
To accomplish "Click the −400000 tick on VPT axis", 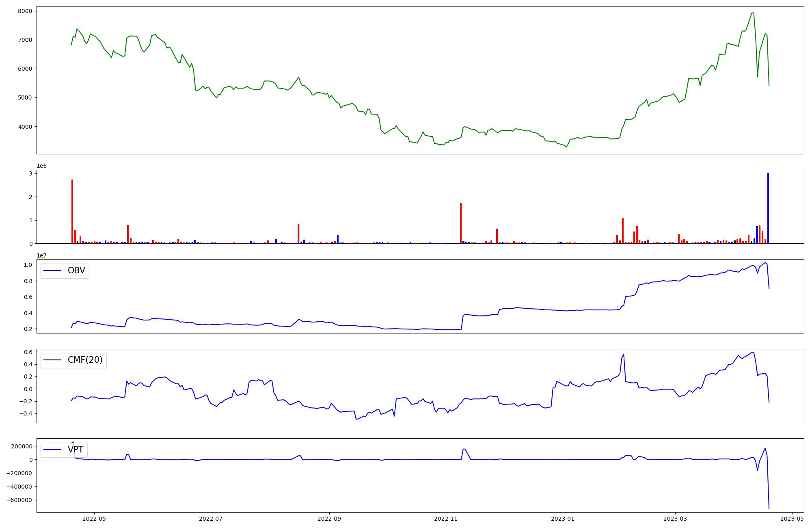I will click(19, 487).
